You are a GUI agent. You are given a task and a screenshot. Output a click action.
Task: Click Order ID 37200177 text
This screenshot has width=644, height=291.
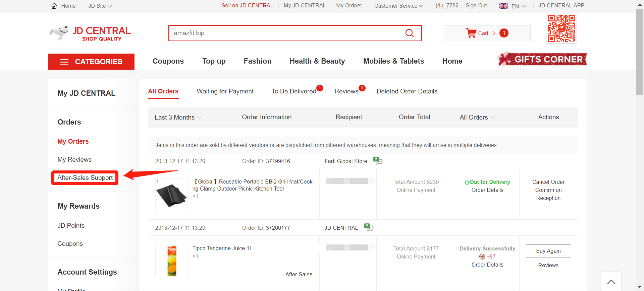(266, 228)
